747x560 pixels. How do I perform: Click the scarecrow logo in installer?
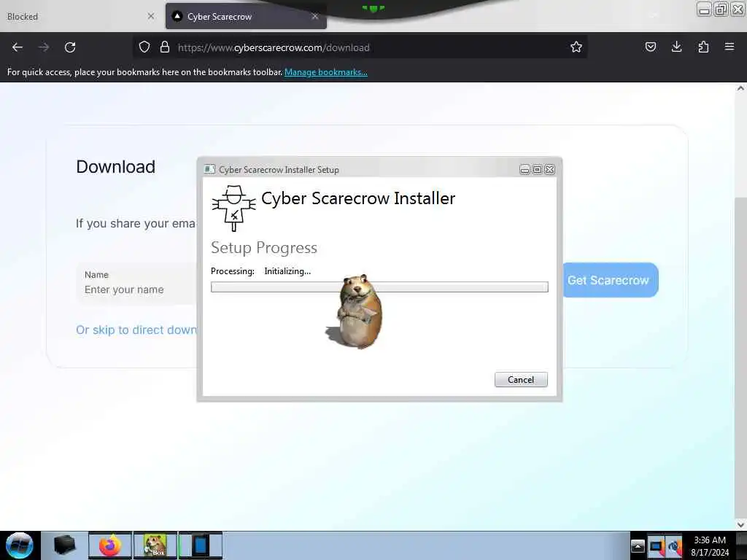coord(233,208)
